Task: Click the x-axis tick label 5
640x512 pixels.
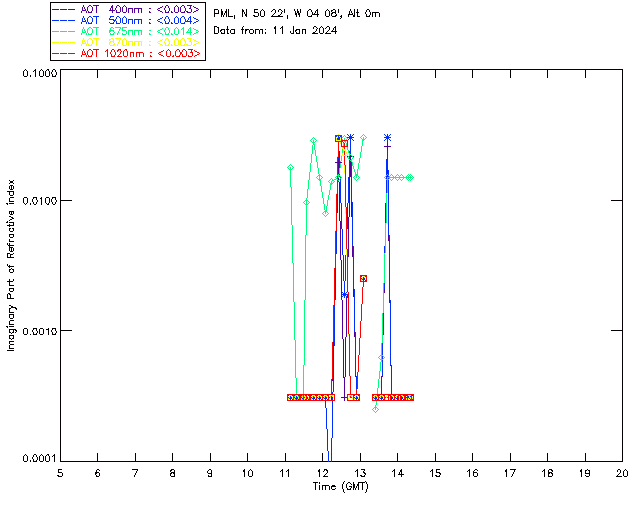Action: [60, 473]
